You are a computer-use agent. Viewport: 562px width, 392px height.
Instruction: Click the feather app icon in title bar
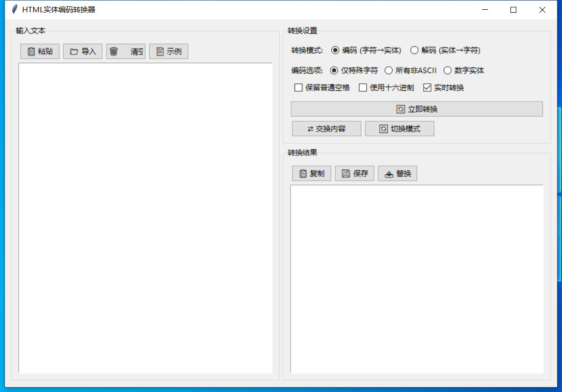[14, 9]
